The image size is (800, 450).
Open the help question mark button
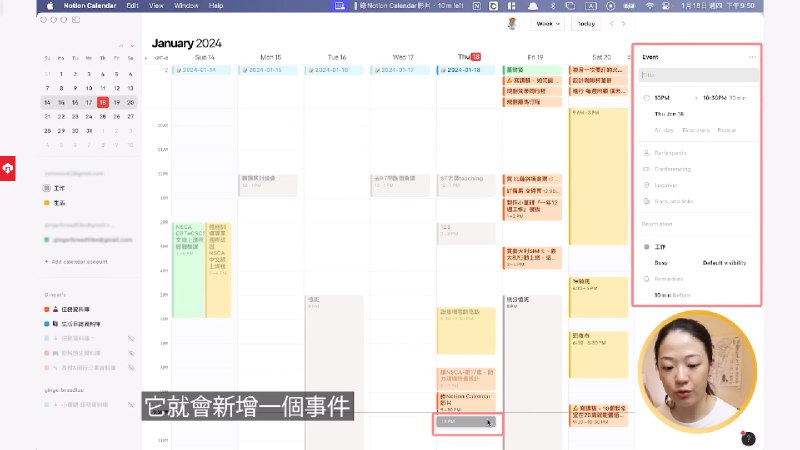748,438
